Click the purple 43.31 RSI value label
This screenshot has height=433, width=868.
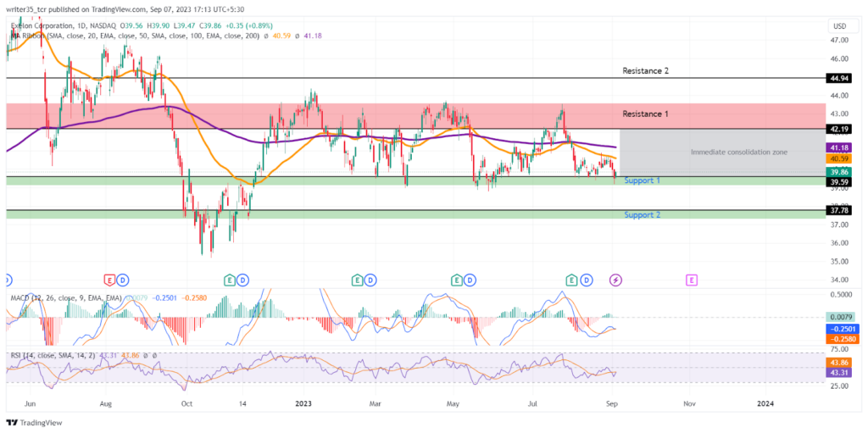click(x=840, y=373)
